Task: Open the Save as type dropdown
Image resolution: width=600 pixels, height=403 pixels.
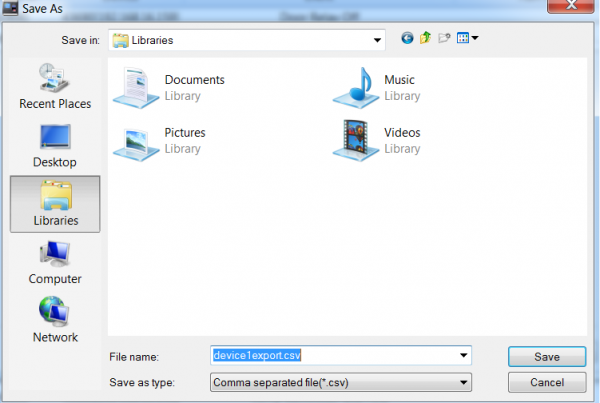Action: [x=463, y=382]
